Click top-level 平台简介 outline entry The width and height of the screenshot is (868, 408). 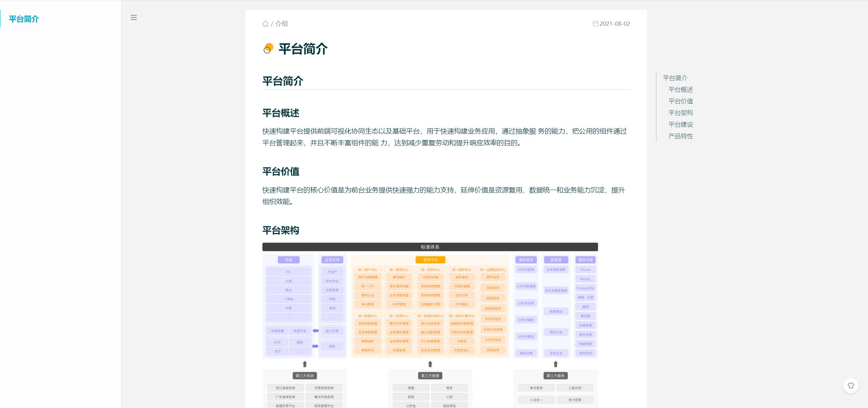(x=675, y=78)
